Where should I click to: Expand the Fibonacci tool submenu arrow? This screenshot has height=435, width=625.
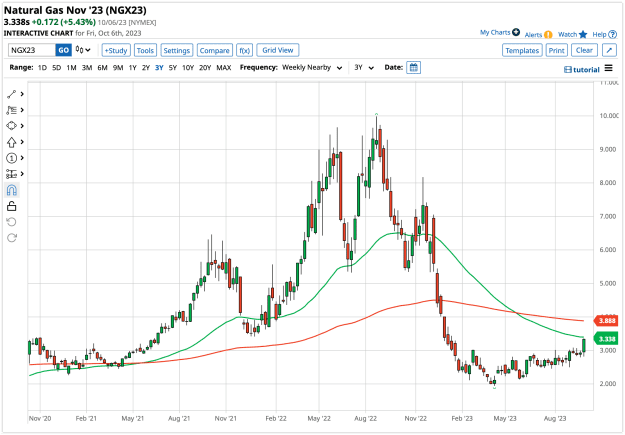[x=22, y=110]
